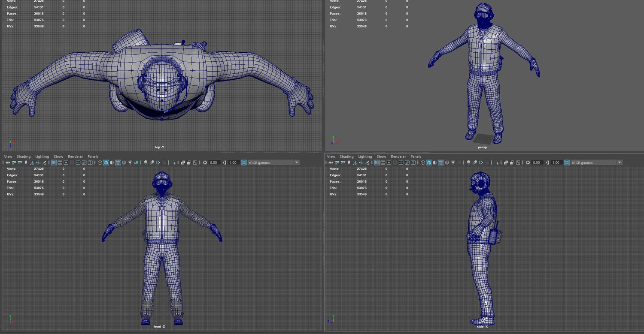Open Renderer menu in side view panel
This screenshot has height=334, width=644.
tap(398, 156)
